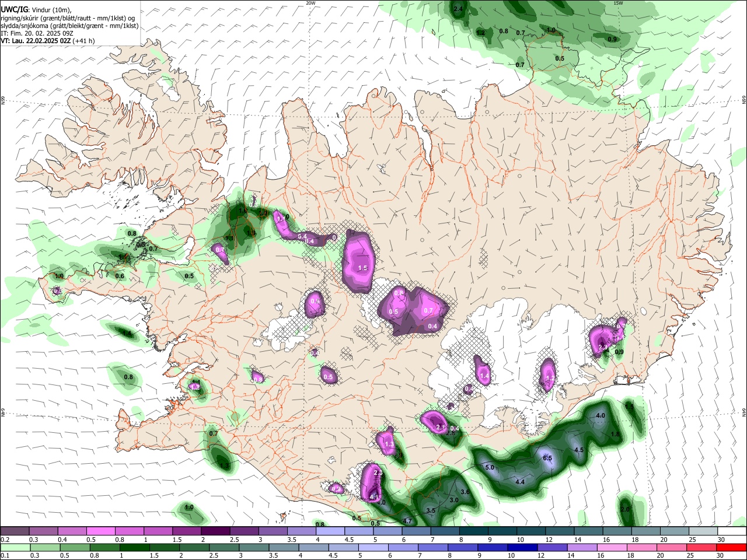Click the '1.8' map value on the southeast coast

point(615,434)
